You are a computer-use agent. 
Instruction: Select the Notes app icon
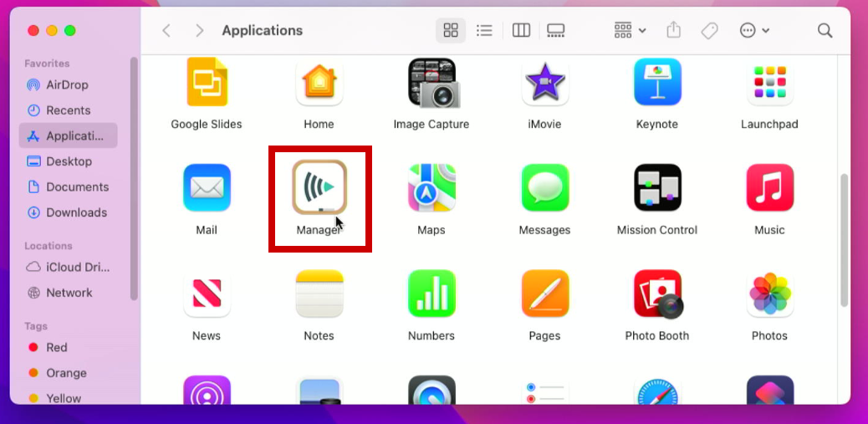[319, 294]
